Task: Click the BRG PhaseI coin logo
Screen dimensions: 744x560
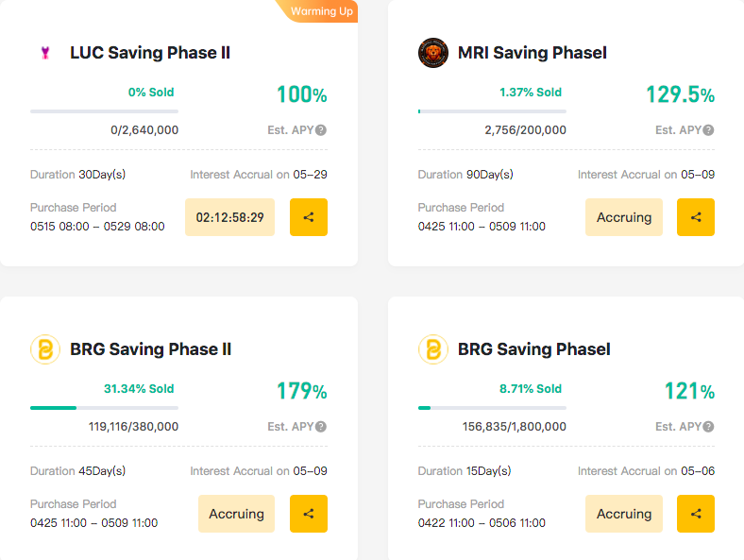Action: (x=432, y=349)
